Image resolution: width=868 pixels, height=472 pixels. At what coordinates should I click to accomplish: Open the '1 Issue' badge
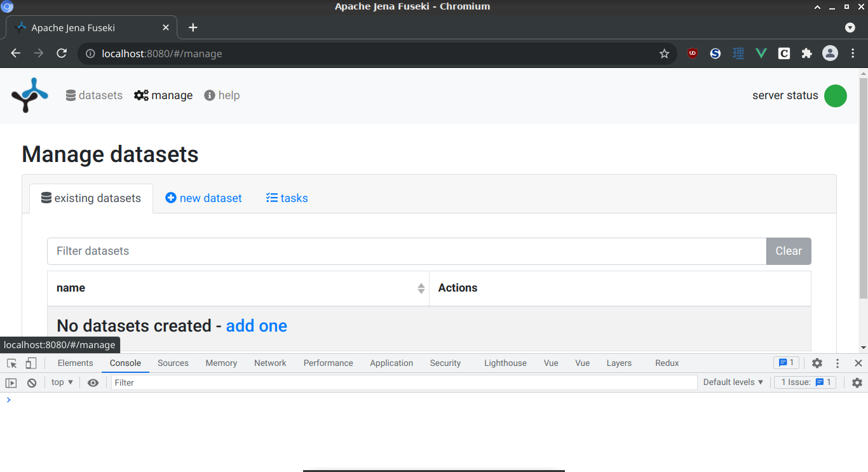pos(806,382)
